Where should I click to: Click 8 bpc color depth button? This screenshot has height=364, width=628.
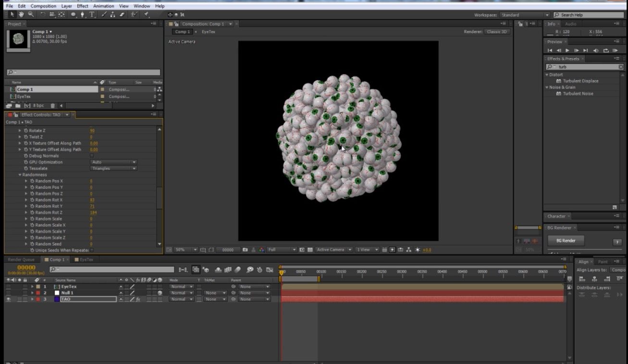[38, 106]
